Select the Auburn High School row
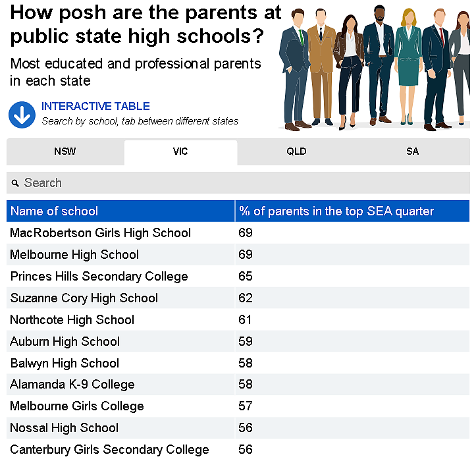The height and width of the screenshot is (461, 476). point(238,341)
